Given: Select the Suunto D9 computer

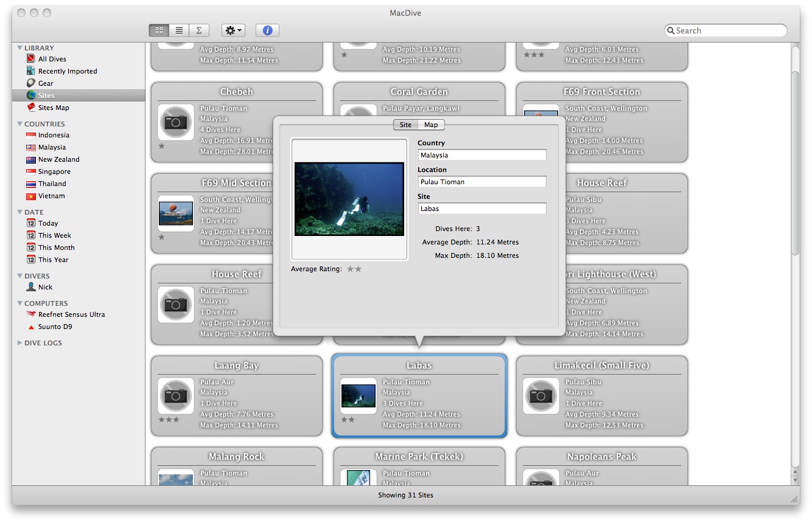Looking at the screenshot, I should [x=55, y=327].
